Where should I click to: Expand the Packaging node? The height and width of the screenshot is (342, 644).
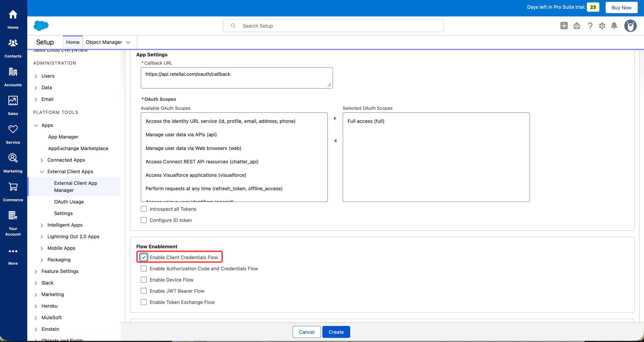click(42, 260)
